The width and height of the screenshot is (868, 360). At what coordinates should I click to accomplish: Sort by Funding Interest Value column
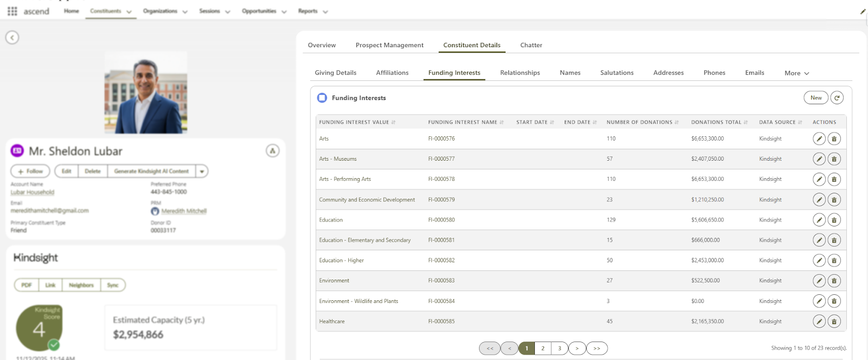pos(357,122)
